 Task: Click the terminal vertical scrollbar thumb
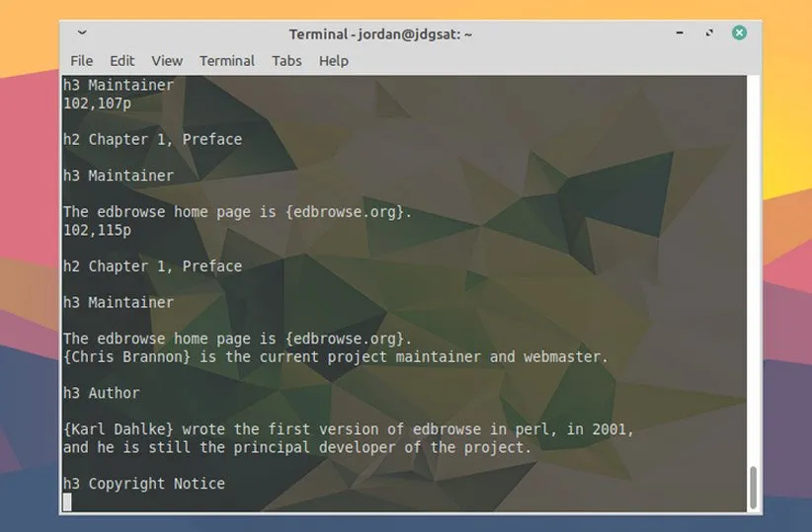(x=753, y=488)
